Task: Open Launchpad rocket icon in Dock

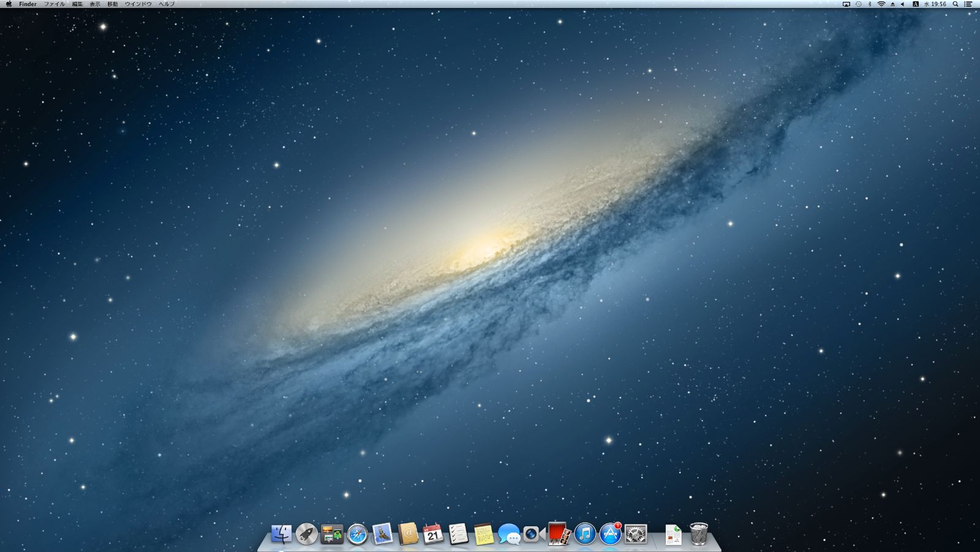Action: [x=306, y=534]
